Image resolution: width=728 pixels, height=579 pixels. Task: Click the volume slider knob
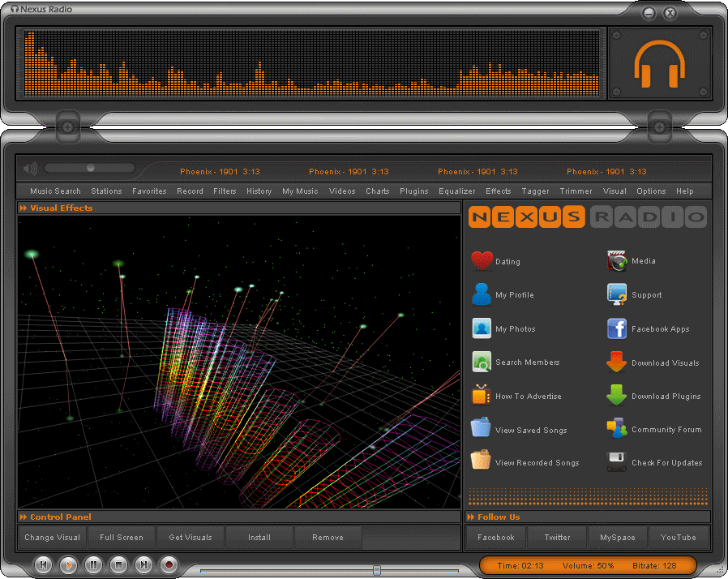point(91,168)
